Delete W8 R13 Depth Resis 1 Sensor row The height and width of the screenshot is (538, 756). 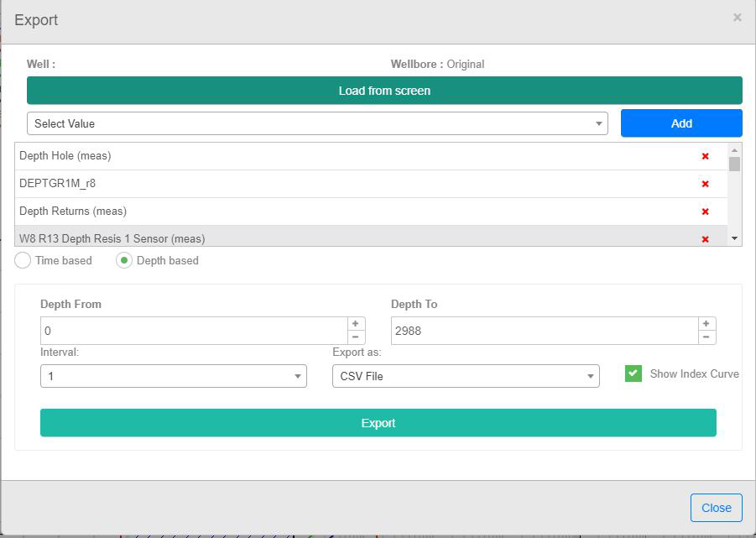click(705, 239)
